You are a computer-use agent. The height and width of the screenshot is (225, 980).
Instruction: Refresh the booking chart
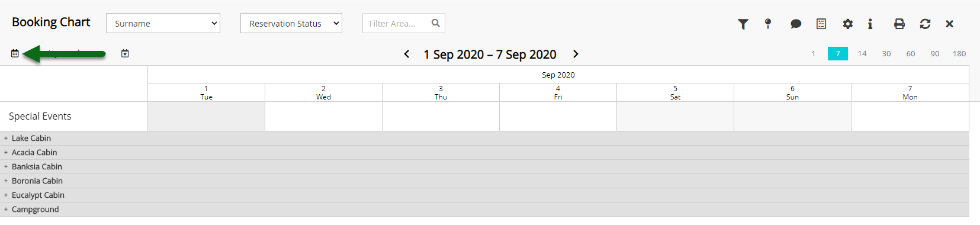point(925,24)
